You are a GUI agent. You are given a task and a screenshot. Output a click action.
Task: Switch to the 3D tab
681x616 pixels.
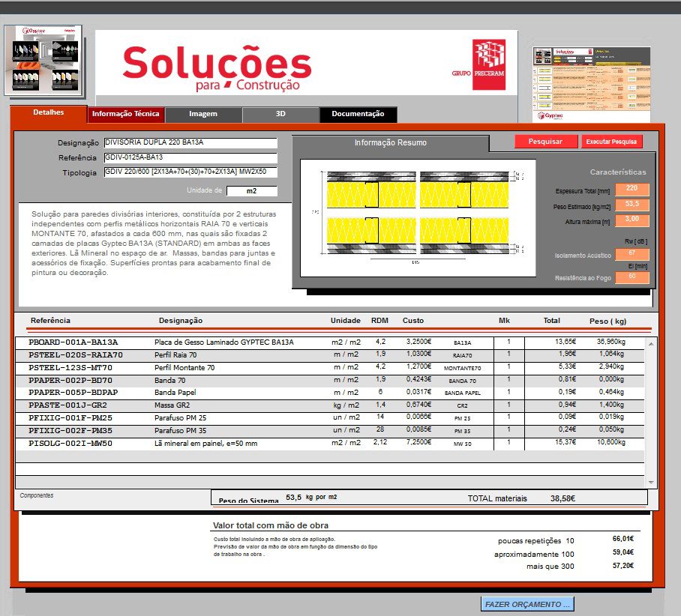(x=280, y=114)
